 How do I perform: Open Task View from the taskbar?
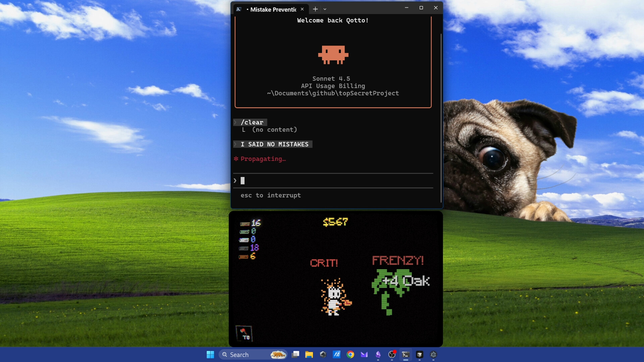tap(296, 355)
